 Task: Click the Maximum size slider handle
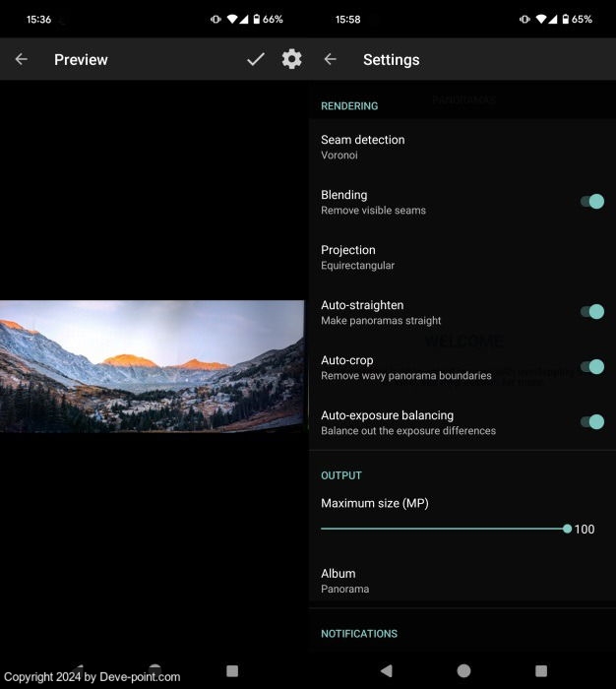click(567, 529)
